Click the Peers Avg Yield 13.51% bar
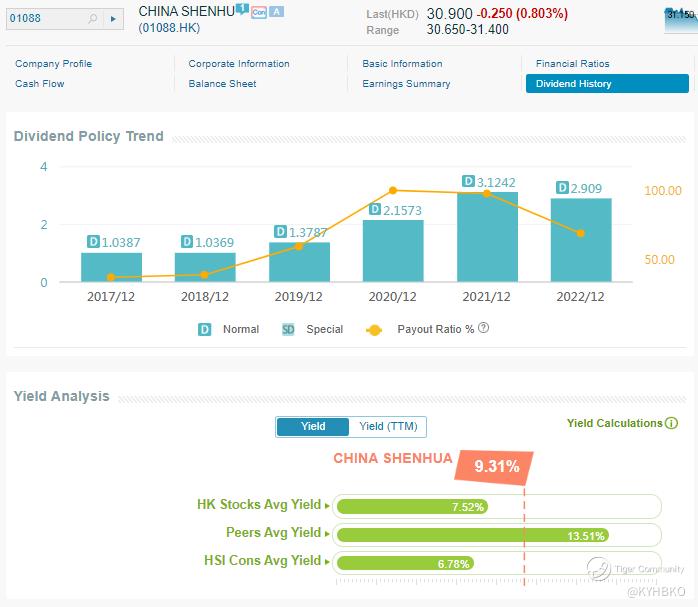Viewport: 698px width, 607px height. (x=473, y=535)
